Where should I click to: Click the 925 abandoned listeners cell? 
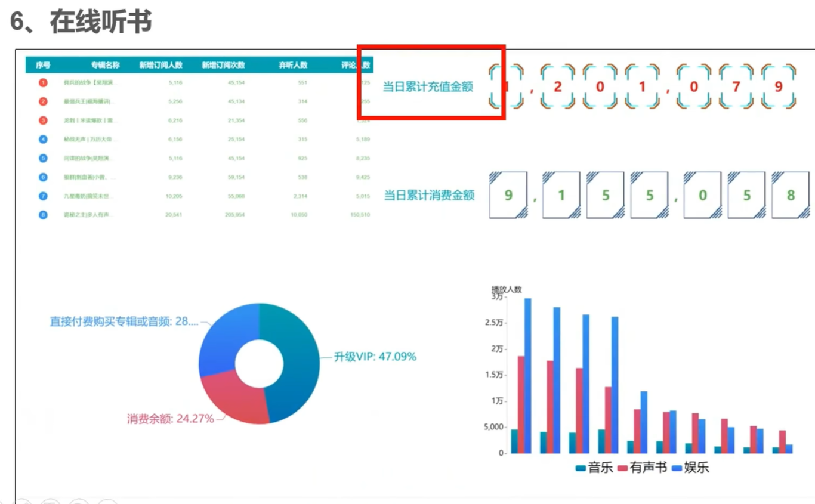[302, 158]
